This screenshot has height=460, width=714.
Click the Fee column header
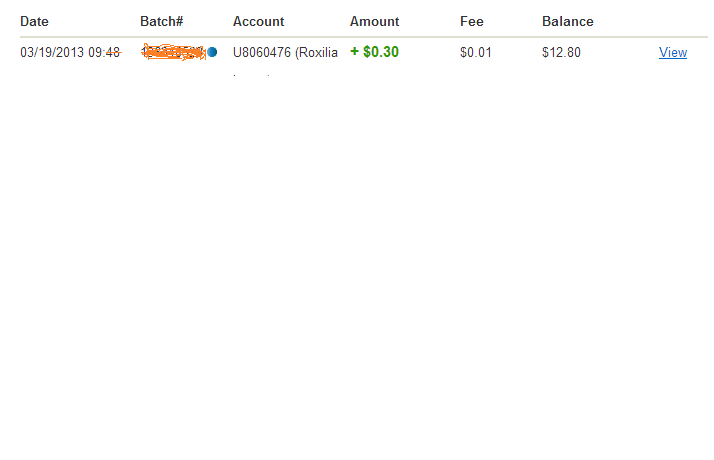pos(472,21)
